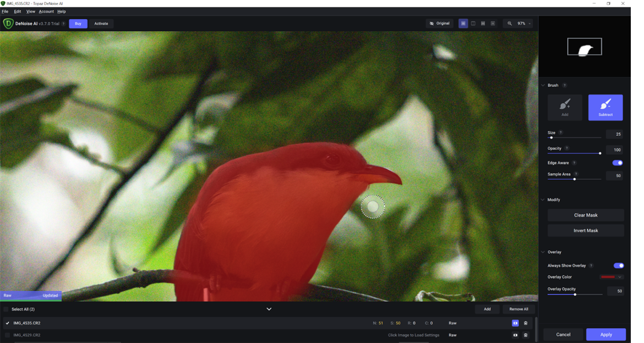Switch to single image view mode
The width and height of the screenshot is (644, 343).
pyautogui.click(x=463, y=23)
